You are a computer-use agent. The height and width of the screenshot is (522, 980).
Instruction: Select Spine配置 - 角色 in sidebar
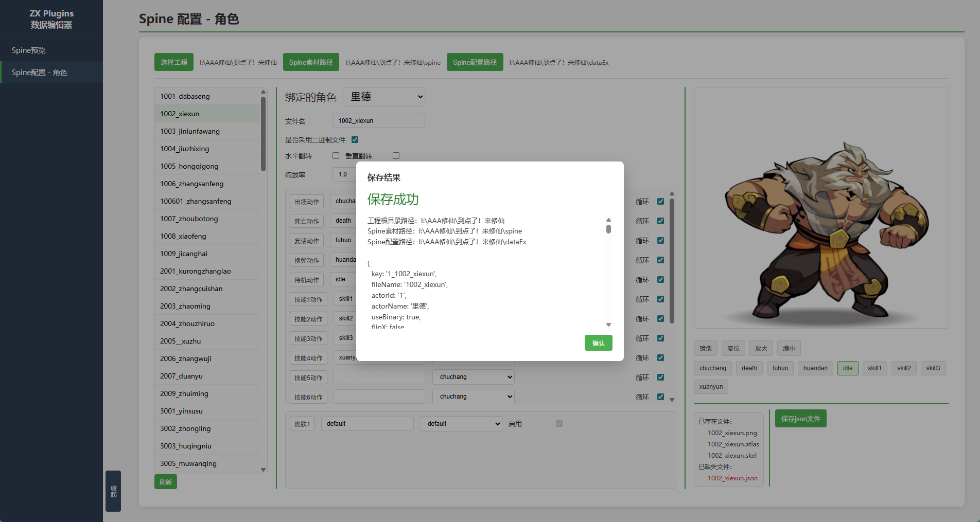[51, 73]
